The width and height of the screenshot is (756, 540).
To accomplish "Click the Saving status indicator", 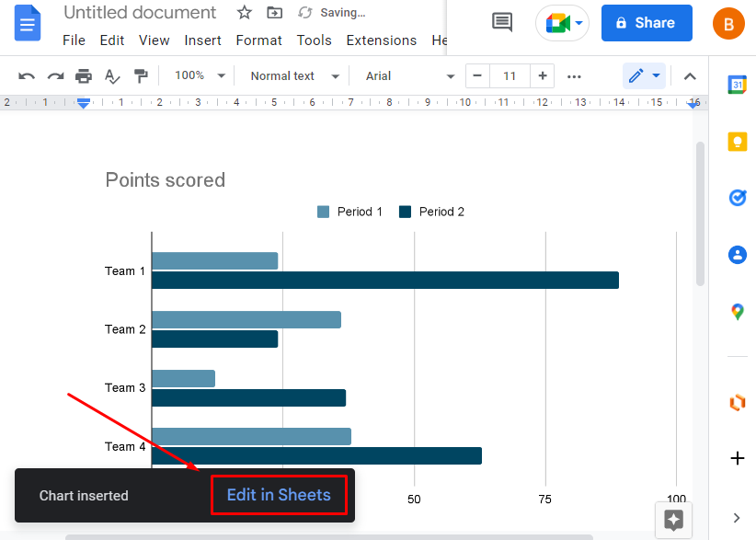I will tap(332, 13).
